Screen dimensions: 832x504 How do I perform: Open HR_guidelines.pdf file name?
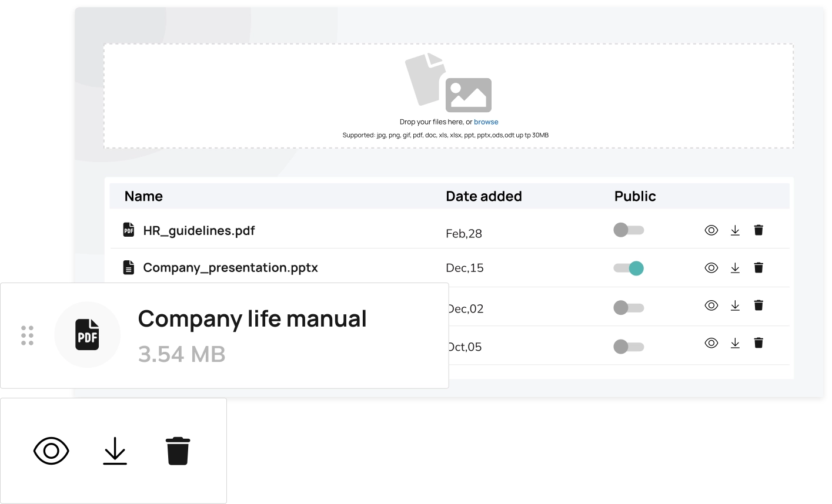pyautogui.click(x=199, y=231)
